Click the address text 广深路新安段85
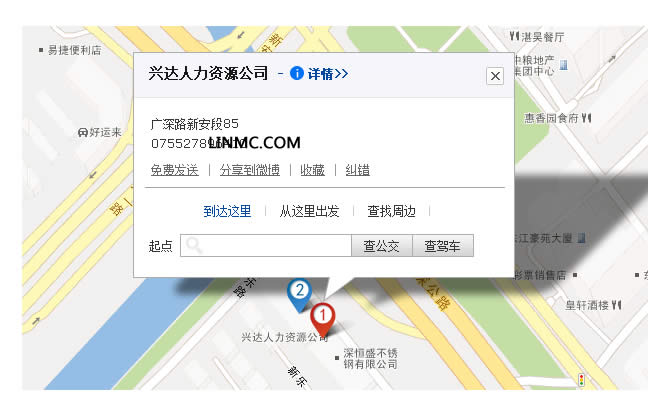Image resolution: width=670 pixels, height=416 pixels. tap(194, 124)
